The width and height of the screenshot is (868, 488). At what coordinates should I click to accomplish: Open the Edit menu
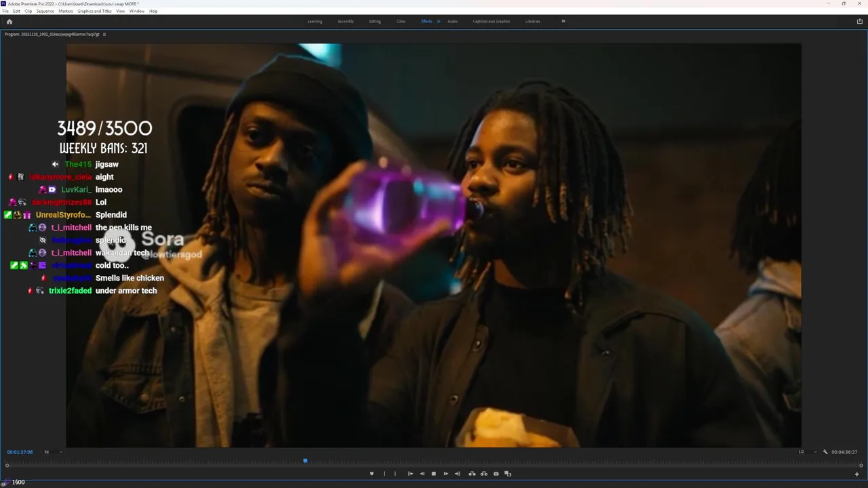click(x=17, y=11)
